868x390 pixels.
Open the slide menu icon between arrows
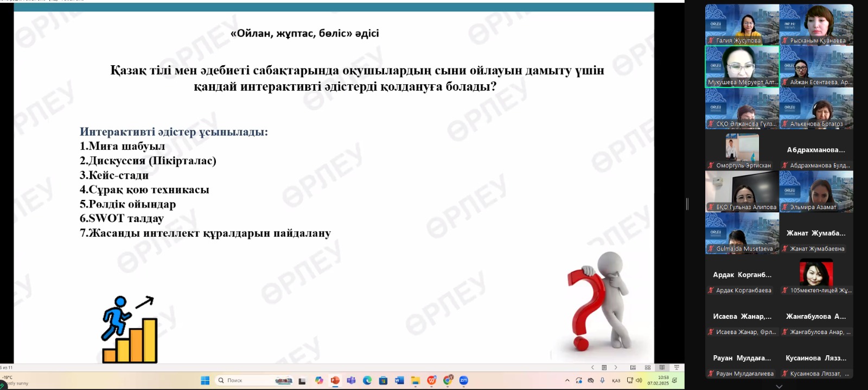pyautogui.click(x=604, y=368)
